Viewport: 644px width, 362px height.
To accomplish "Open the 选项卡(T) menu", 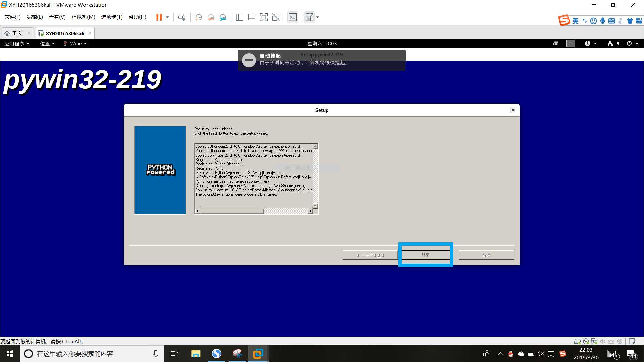I will 112,17.
